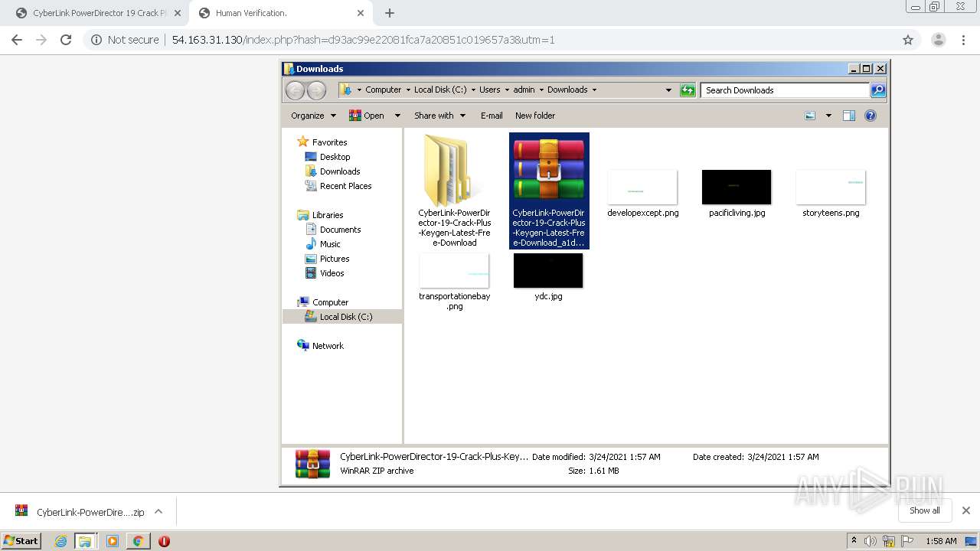
Task: Select Computer in the breadcrumb path
Action: [383, 90]
